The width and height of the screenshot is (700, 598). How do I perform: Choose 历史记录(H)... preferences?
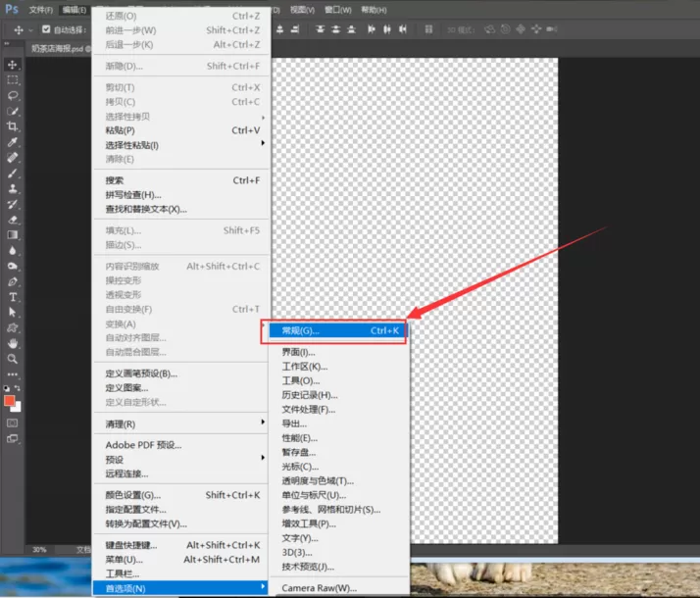click(339, 395)
